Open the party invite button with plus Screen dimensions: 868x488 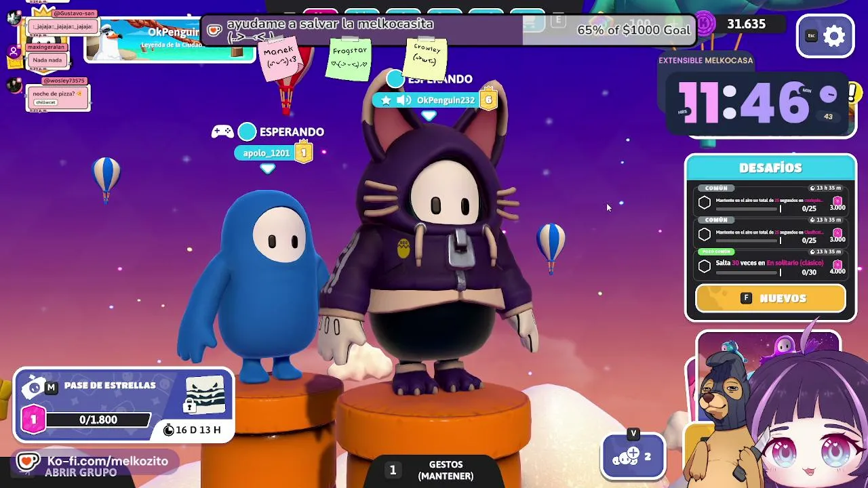(x=633, y=456)
